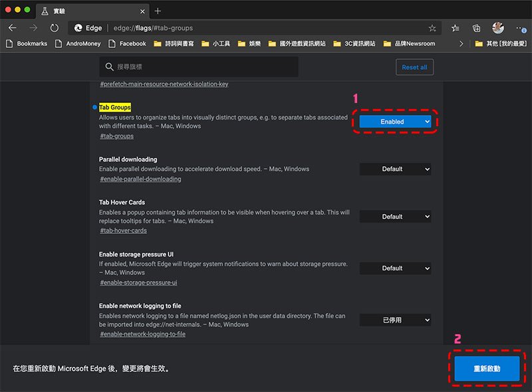Open Enable network logging 已停用 dropdown
532x392 pixels.
395,320
